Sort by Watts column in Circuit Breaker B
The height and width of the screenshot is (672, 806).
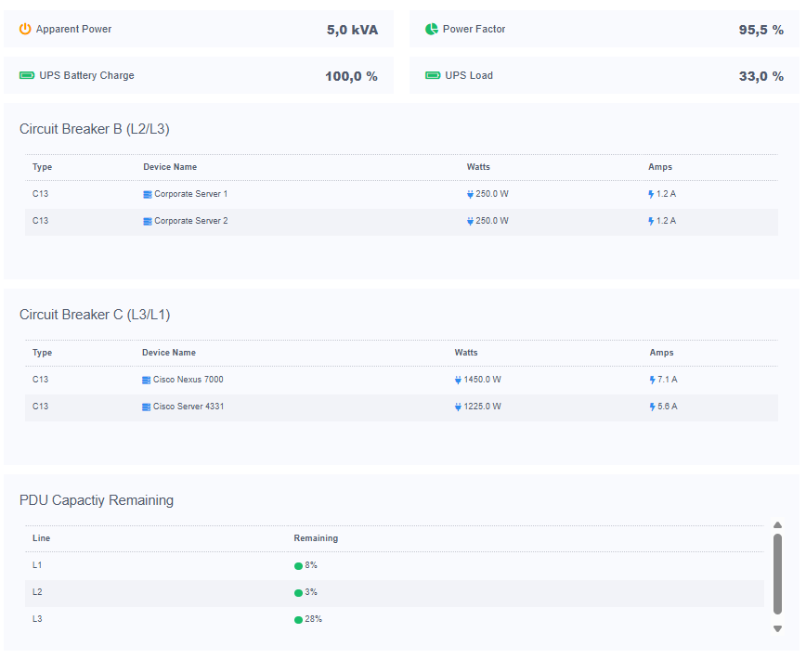coord(477,167)
